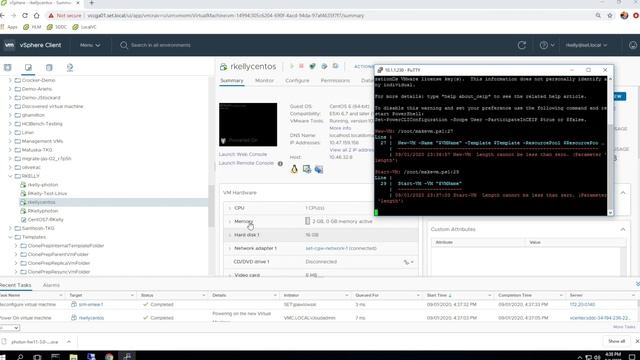Select the VMs and Templates inventory icon

(28, 67)
